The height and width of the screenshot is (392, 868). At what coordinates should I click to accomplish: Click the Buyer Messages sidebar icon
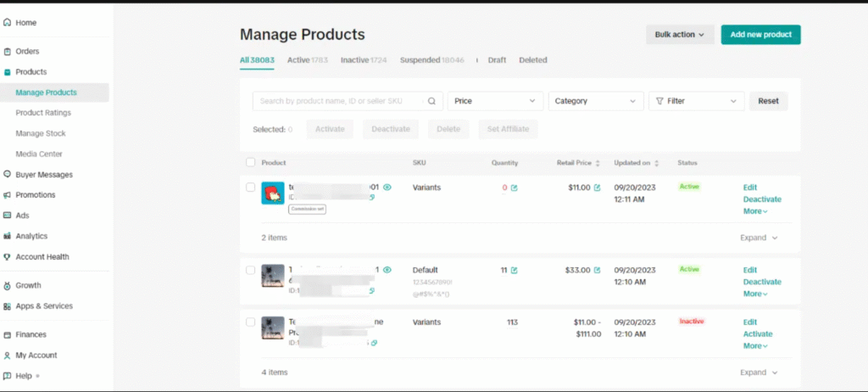point(8,175)
